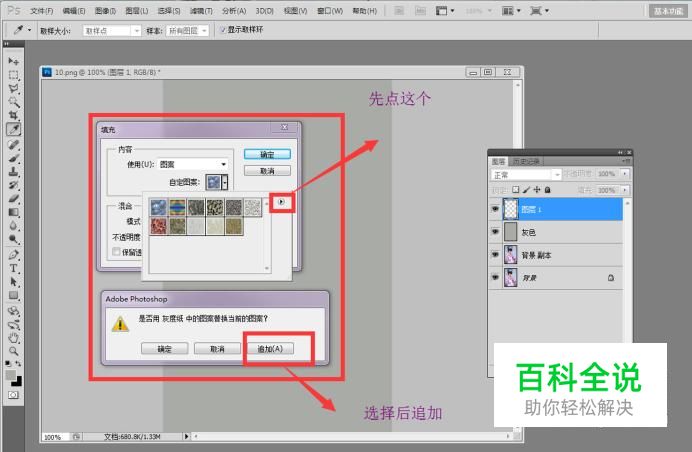This screenshot has width=692, height=452.
Task: Select the Zoom tool in toolbox
Action: point(14,351)
